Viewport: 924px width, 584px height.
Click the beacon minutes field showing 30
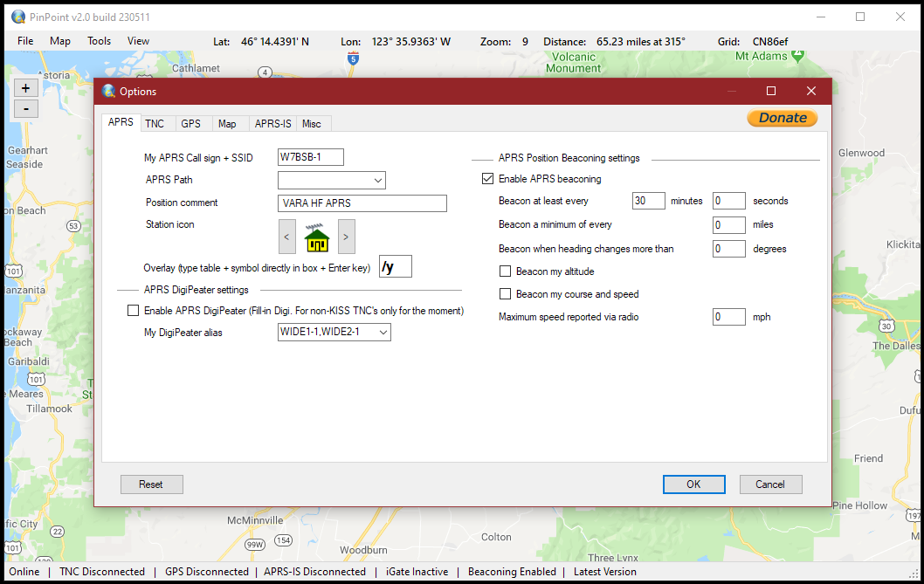pyautogui.click(x=648, y=200)
